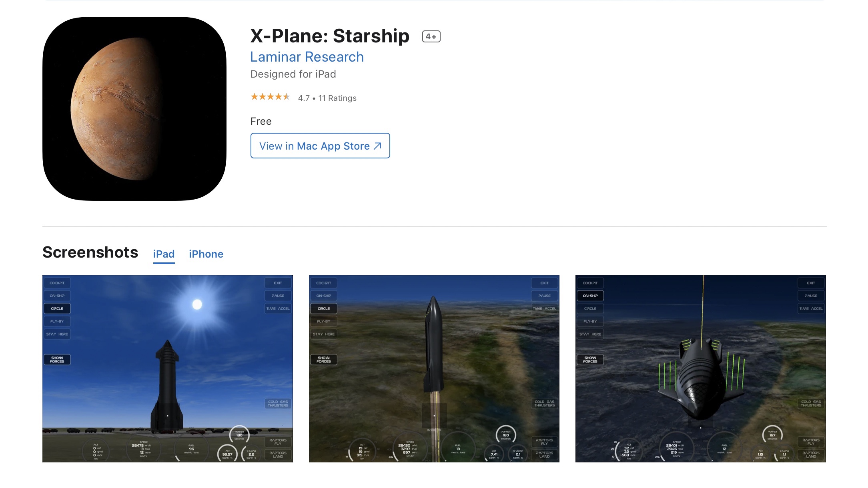
Task: Click RAPTORS LAND button in first screenshot
Action: tap(278, 455)
